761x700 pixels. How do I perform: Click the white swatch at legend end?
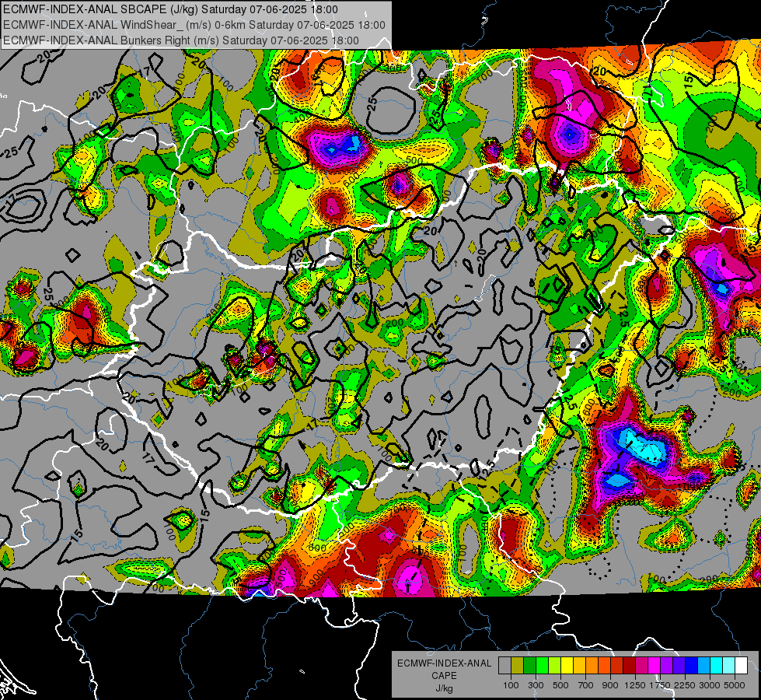(741, 665)
